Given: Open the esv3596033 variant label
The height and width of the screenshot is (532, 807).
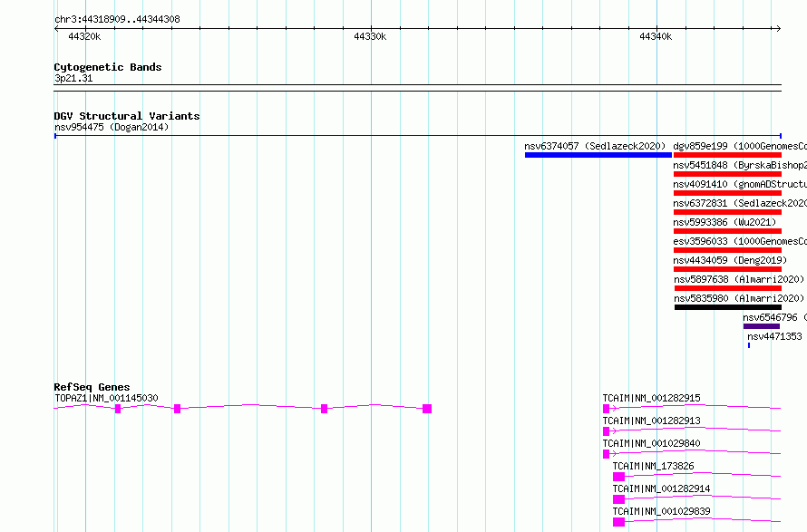Looking at the screenshot, I should (740, 241).
